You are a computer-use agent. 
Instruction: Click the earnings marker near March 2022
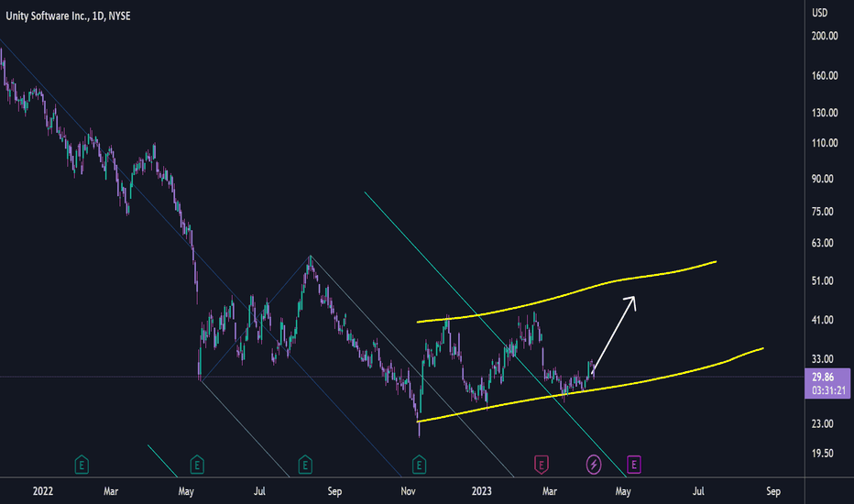[x=82, y=465]
